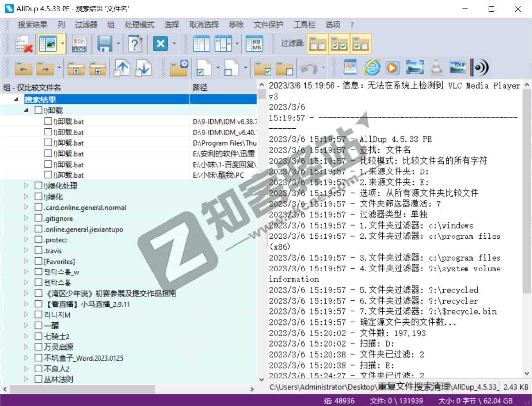This screenshot has height=406, width=532.
Task: Click the VLC media player preview icon
Action: (436, 68)
